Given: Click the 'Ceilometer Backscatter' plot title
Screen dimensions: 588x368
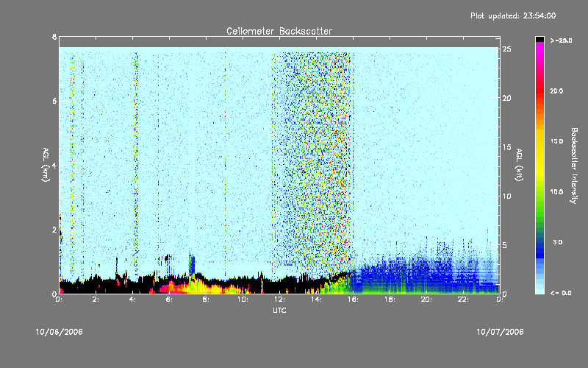Looking at the screenshot, I should [x=279, y=31].
